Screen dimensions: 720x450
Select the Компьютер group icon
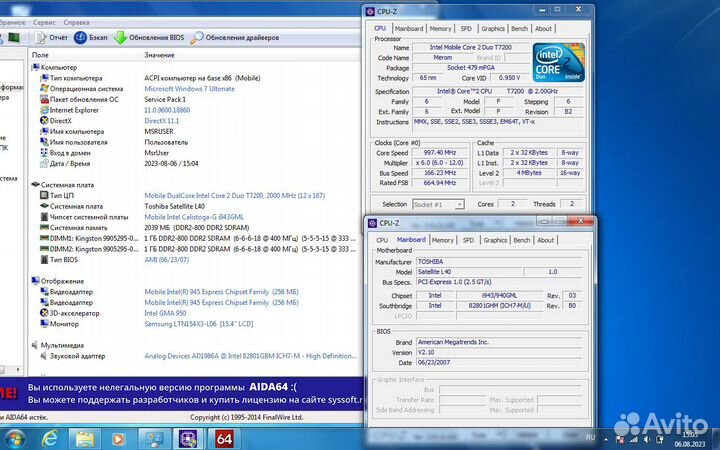(x=35, y=67)
